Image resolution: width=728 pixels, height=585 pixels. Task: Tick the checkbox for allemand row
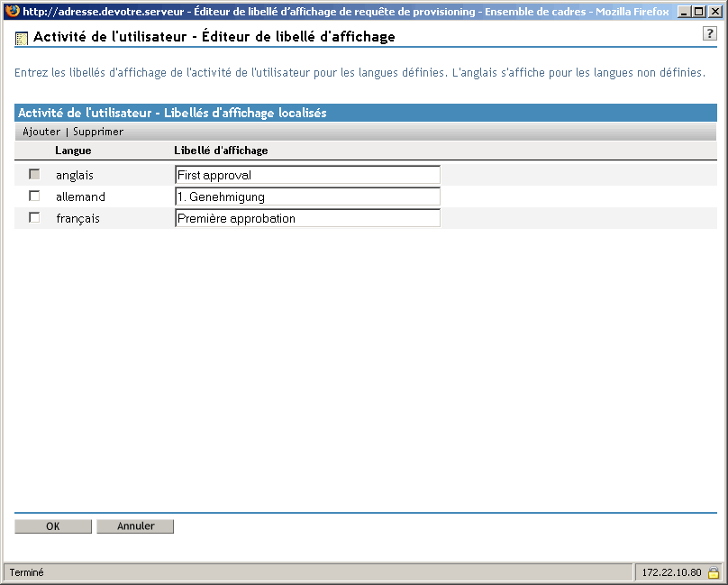pyautogui.click(x=34, y=196)
